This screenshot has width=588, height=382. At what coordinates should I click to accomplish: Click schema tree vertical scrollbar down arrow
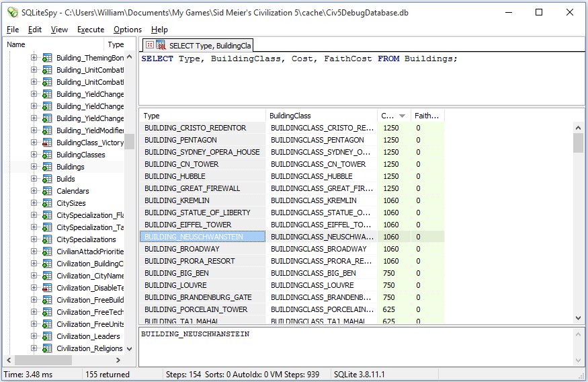coord(130,348)
